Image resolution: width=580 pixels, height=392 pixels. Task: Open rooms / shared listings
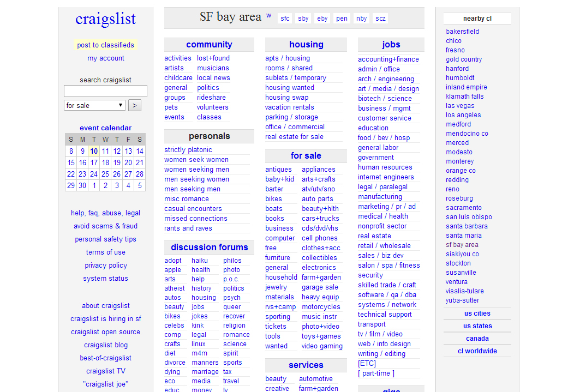click(x=289, y=68)
